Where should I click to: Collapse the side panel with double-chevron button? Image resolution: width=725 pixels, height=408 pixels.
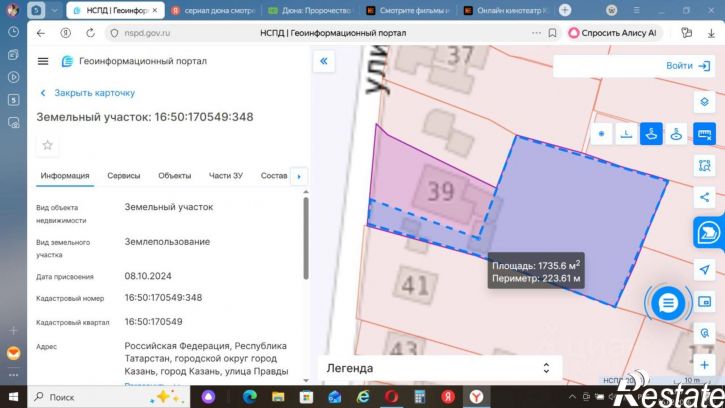[x=324, y=61]
